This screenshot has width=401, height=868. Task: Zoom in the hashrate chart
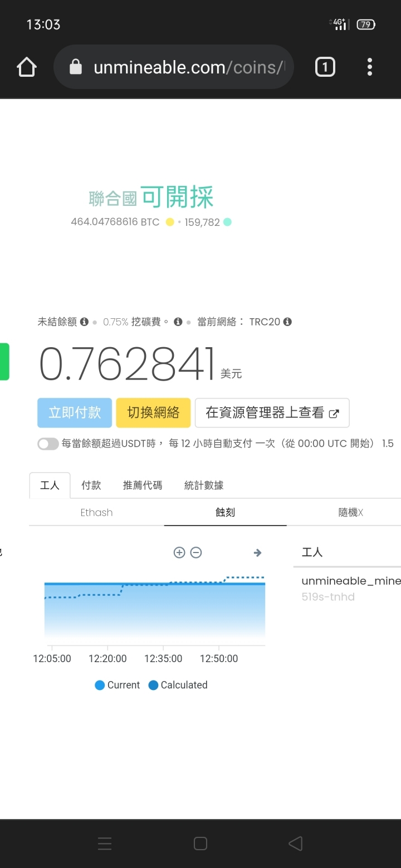pyautogui.click(x=179, y=553)
